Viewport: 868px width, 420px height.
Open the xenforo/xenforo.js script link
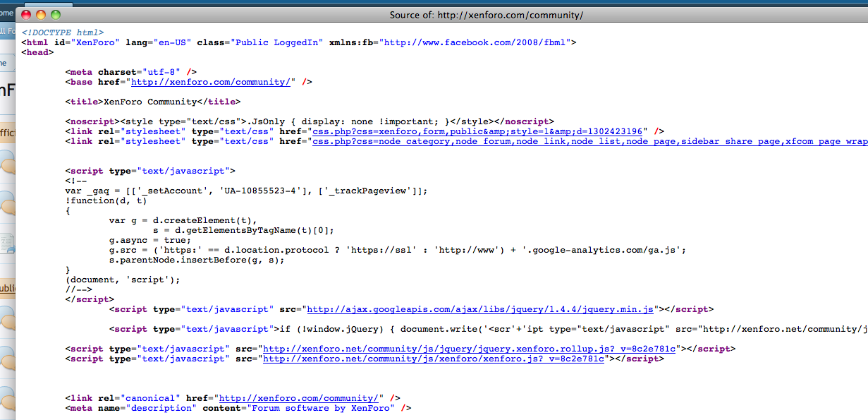point(434,359)
